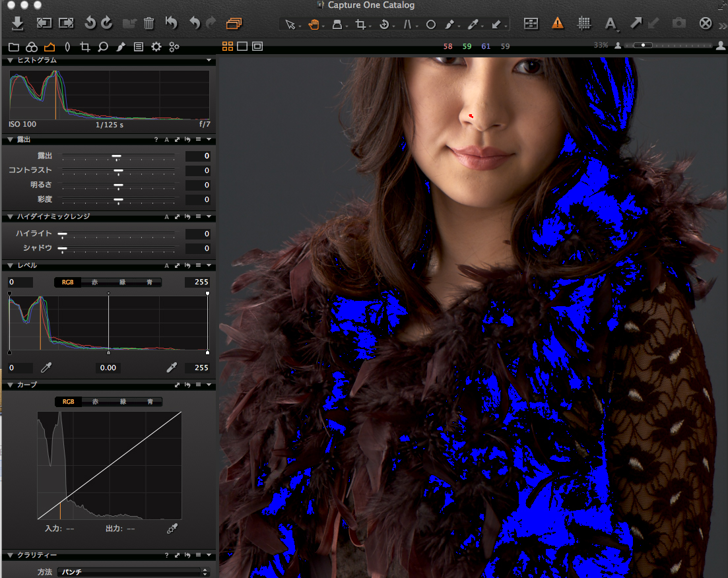
Task: Open the Color tool tab
Action: tap(31, 47)
